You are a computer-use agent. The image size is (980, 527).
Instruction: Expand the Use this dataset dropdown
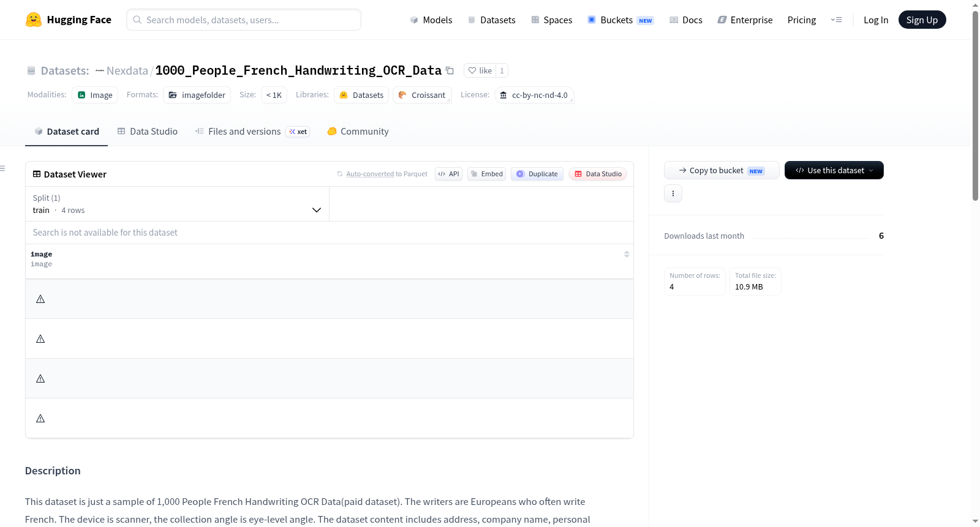click(834, 170)
